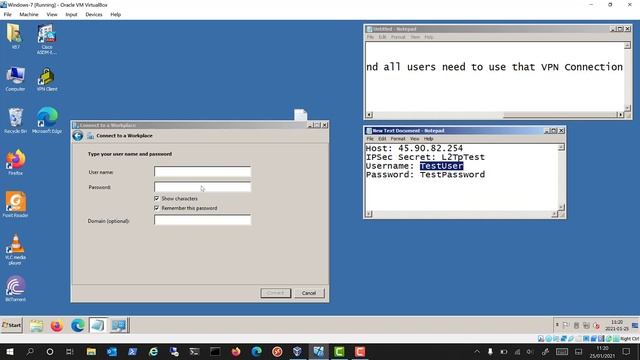Open File menu in New Text Document Notepad
Image resolution: width=640 pixels, height=360 pixels.
pyautogui.click(x=370, y=139)
